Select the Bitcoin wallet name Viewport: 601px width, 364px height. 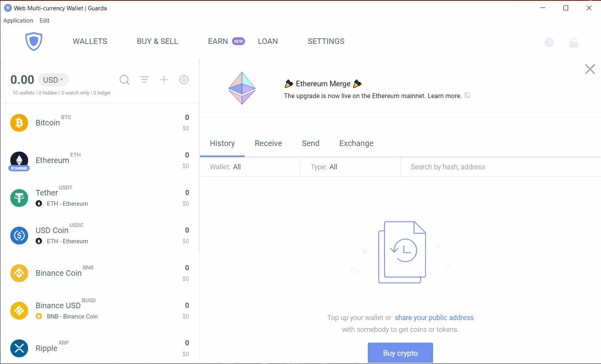(48, 123)
